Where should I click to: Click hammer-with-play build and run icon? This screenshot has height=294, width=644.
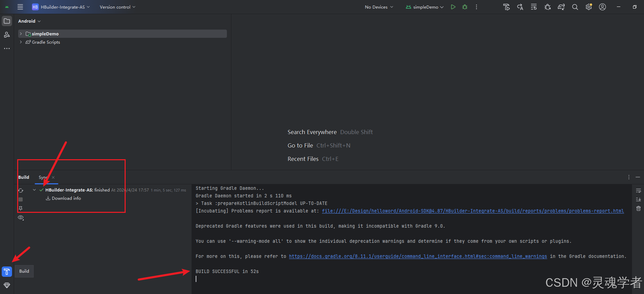pyautogui.click(x=506, y=7)
